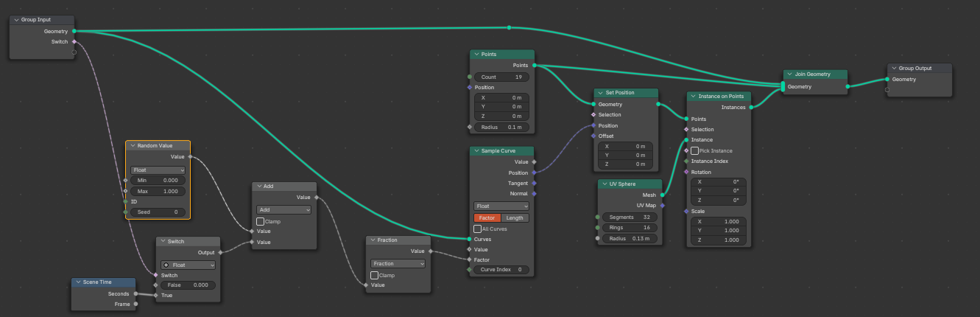
Task: Click the Scale Z field in Instance on Points
Action: tap(719, 240)
